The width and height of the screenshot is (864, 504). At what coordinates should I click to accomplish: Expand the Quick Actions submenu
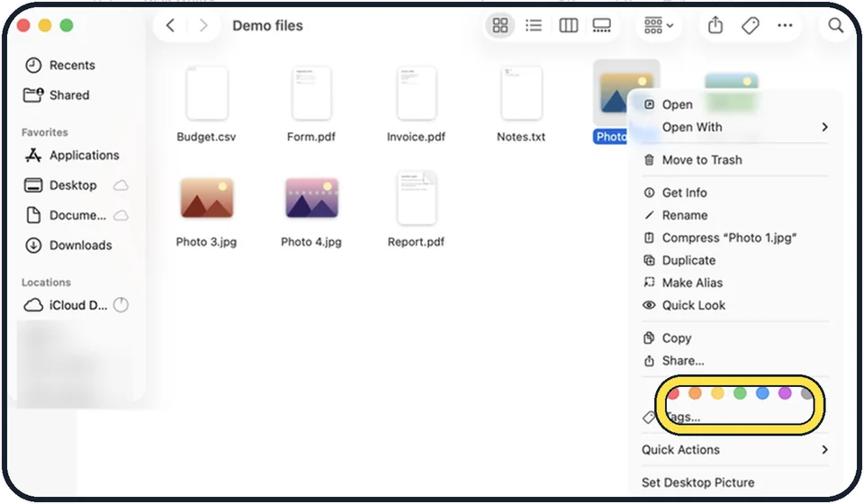[x=735, y=449]
